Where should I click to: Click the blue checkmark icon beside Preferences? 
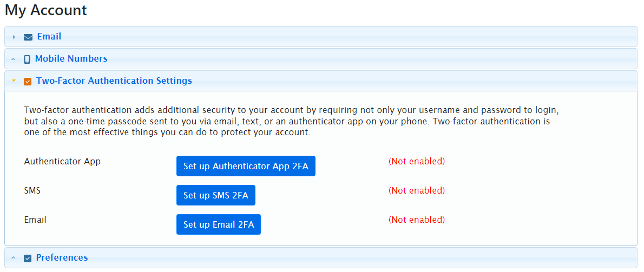pos(28,258)
